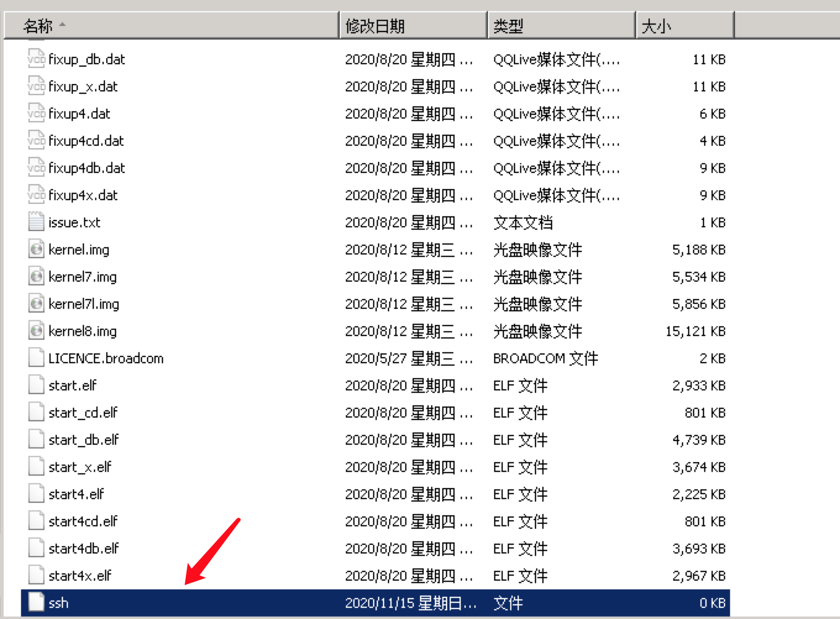Select the file name fixup4x.dat
Image resolution: width=840 pixels, height=619 pixels.
[x=83, y=195]
